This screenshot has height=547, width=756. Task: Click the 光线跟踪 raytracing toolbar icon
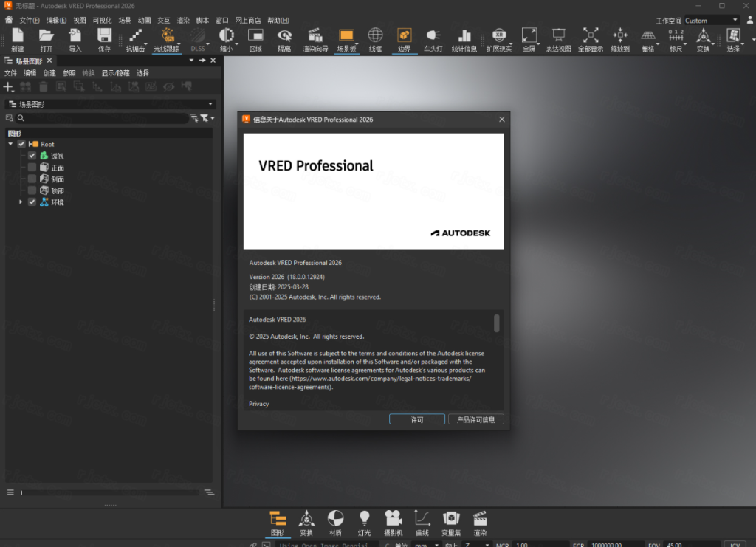pos(168,39)
